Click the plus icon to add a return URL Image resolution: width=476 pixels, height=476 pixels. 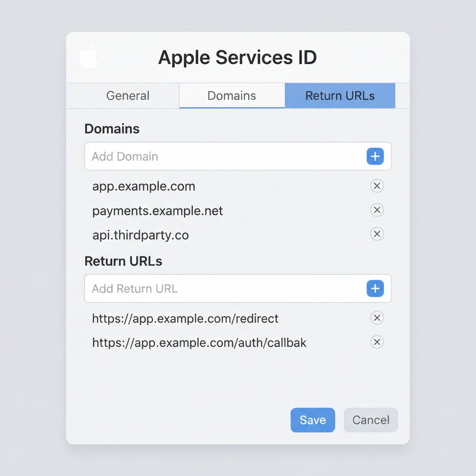pyautogui.click(x=375, y=288)
